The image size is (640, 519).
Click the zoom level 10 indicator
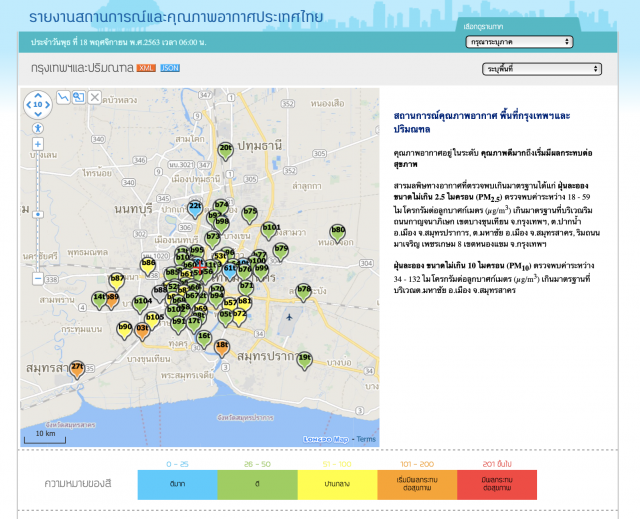tap(38, 104)
